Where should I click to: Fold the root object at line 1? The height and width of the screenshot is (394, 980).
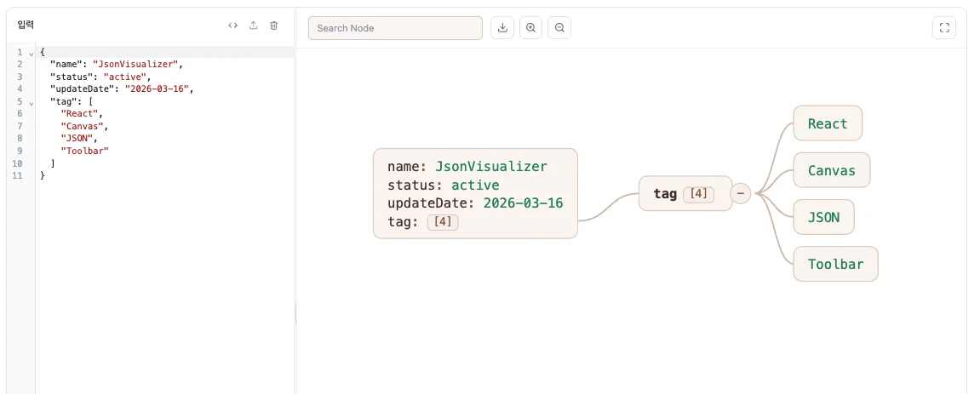32,53
